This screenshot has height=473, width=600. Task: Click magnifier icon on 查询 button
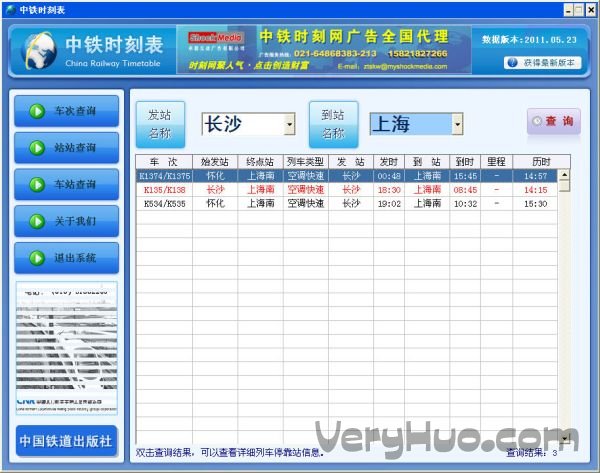click(x=537, y=121)
